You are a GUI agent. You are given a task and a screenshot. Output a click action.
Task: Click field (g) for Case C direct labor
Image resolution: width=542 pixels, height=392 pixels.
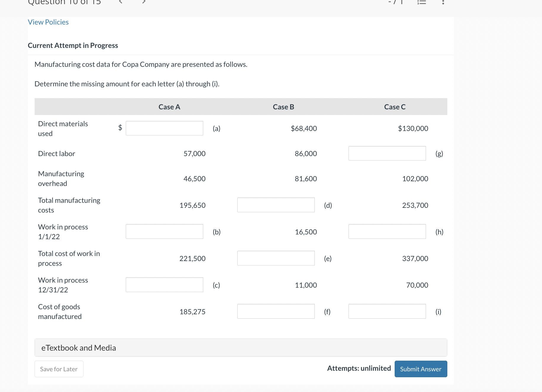point(387,153)
